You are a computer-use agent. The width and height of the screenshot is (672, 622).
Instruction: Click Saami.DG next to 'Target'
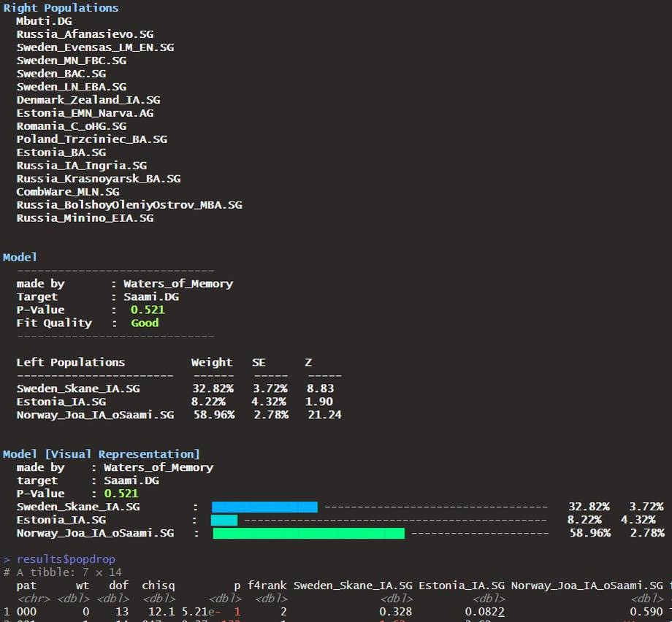[151, 296]
